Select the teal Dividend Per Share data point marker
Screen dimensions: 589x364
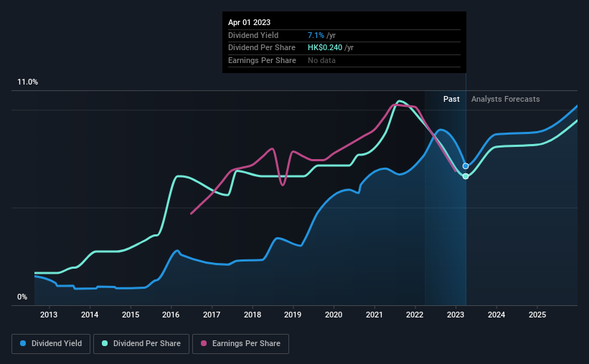tap(466, 176)
